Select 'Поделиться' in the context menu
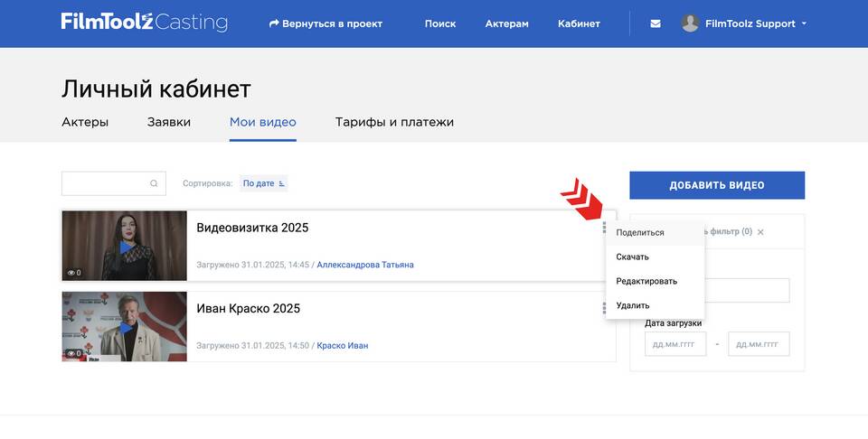This screenshot has height=439, width=868. (640, 232)
